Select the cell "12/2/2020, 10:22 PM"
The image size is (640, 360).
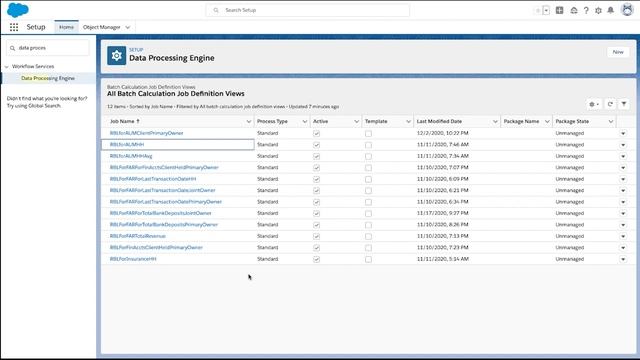coord(443,133)
